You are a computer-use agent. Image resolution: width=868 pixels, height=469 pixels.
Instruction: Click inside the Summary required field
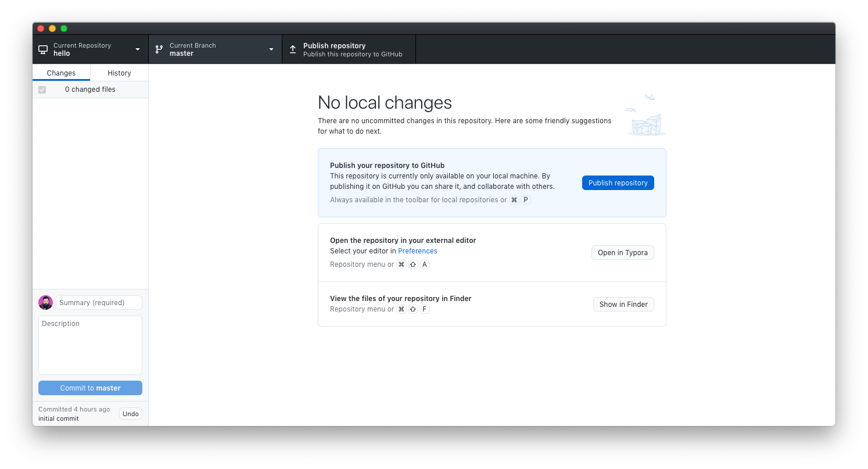click(98, 302)
